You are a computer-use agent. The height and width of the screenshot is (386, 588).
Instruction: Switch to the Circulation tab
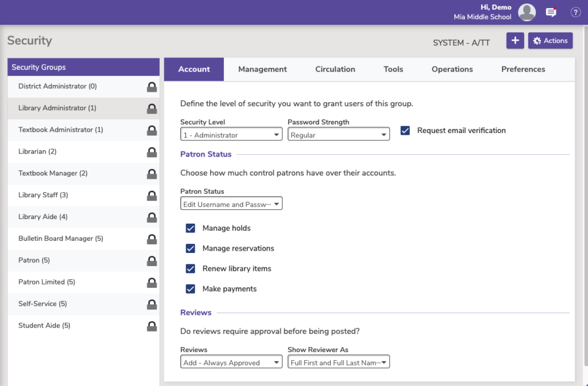[x=335, y=69]
